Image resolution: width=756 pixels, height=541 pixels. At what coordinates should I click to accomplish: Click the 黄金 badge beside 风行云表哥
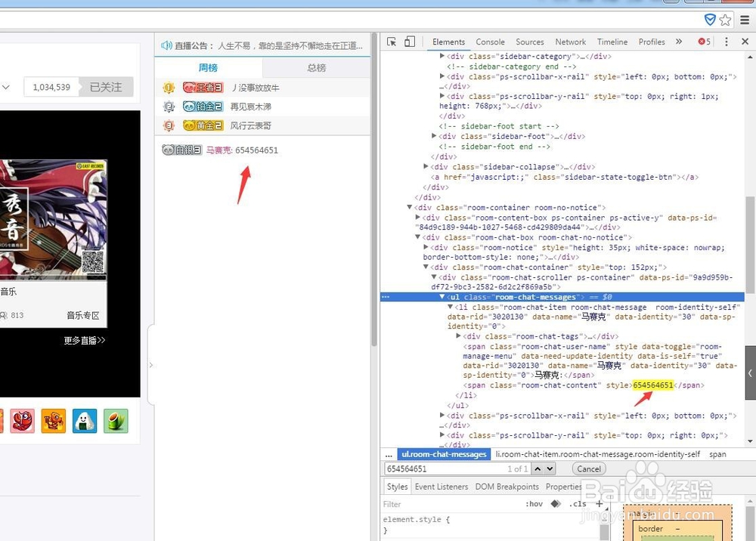click(x=203, y=125)
